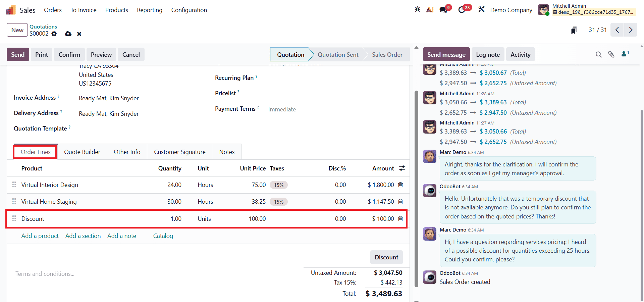
Task: Click the Terms and conditions input field
Action: coord(45,274)
